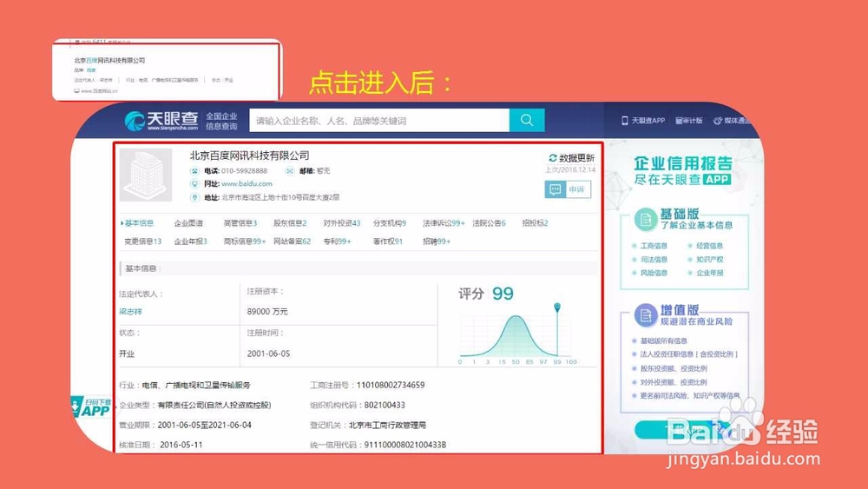Click the 知识产权 item in 基础版
The width and height of the screenshot is (868, 489).
[x=709, y=259]
